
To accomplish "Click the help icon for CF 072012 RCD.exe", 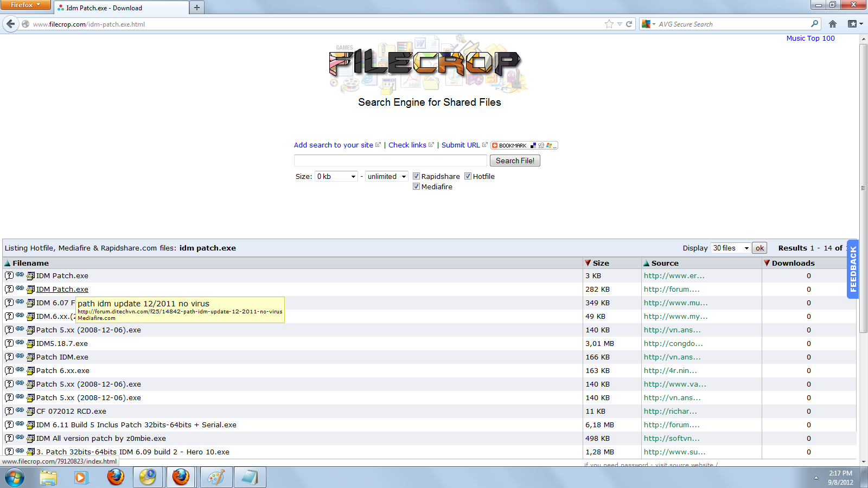I will 9,411.
